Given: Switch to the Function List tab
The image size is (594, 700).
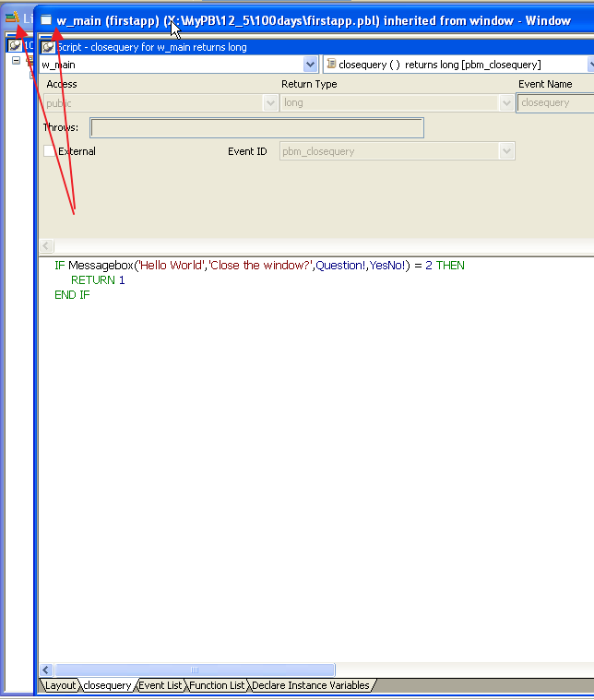Looking at the screenshot, I should tap(217, 685).
